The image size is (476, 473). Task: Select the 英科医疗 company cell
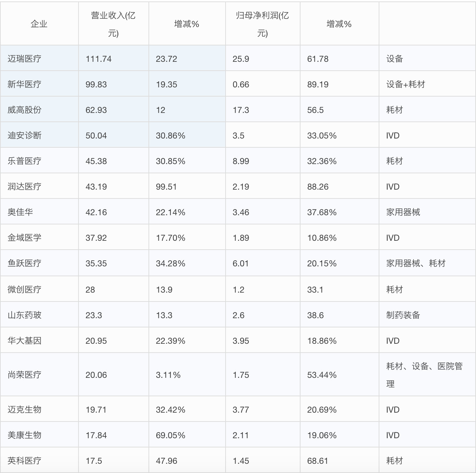point(39,460)
